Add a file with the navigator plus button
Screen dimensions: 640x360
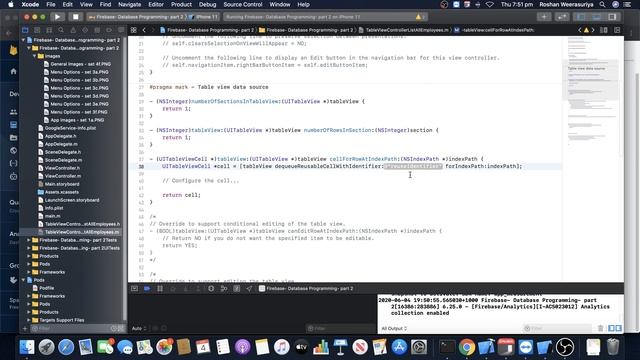tap(25, 328)
